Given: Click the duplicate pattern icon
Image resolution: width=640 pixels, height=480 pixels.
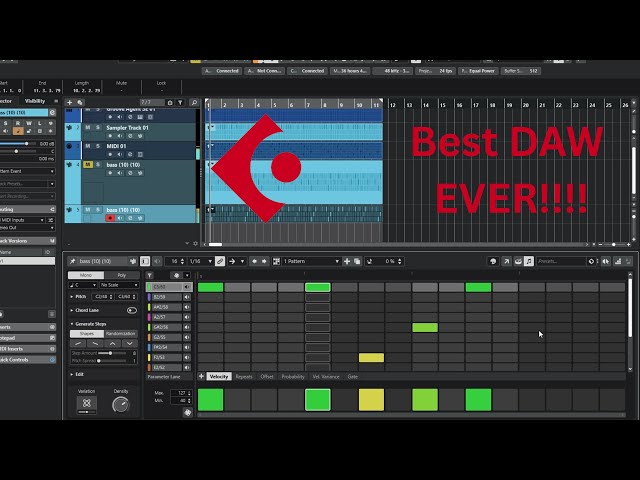Looking at the screenshot, I should pos(357,261).
